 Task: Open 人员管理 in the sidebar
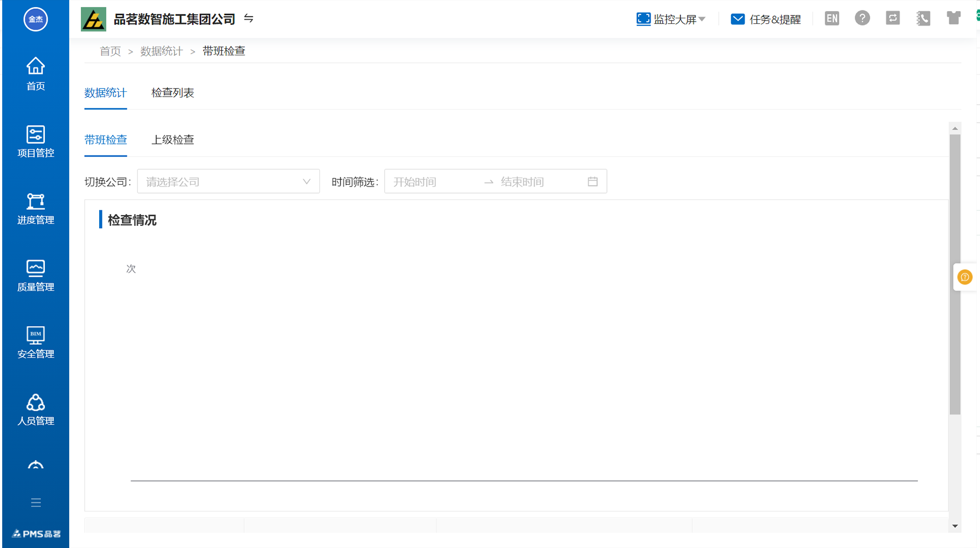[x=35, y=409]
